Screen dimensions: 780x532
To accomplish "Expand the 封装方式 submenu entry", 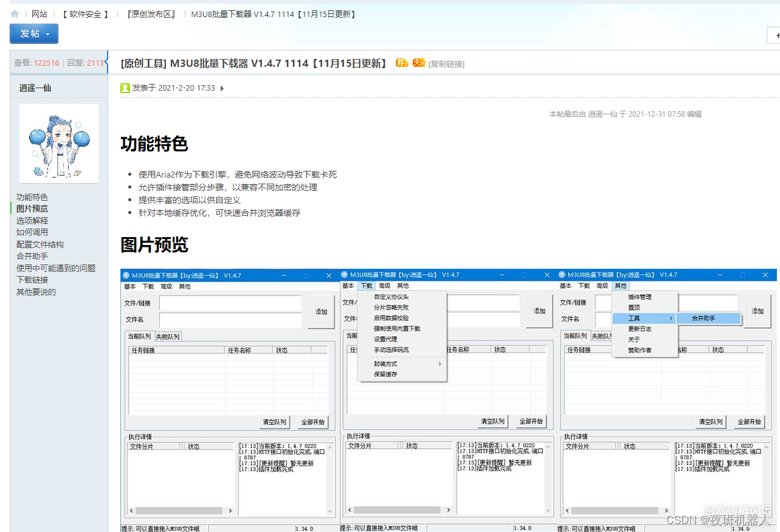I will pos(402,364).
